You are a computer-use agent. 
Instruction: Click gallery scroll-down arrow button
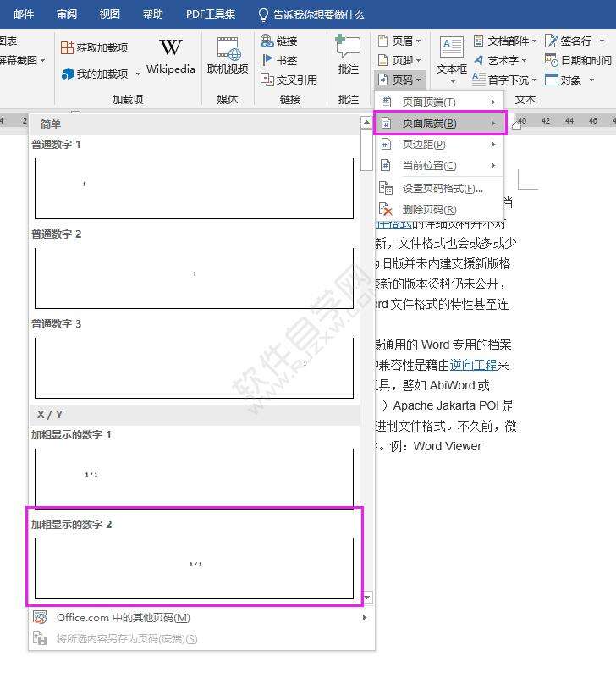[x=367, y=598]
